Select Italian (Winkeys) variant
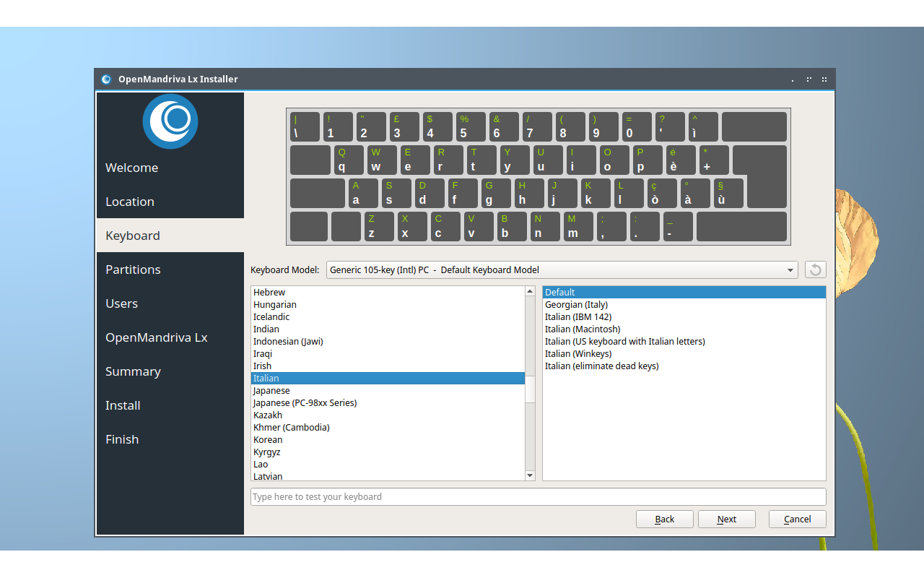 [x=578, y=354]
